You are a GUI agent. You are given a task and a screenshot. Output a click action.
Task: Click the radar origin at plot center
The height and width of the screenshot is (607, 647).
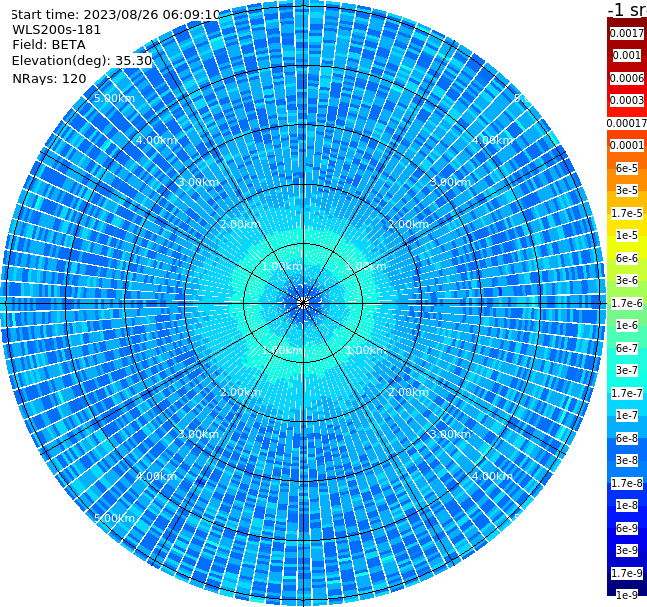point(303,303)
